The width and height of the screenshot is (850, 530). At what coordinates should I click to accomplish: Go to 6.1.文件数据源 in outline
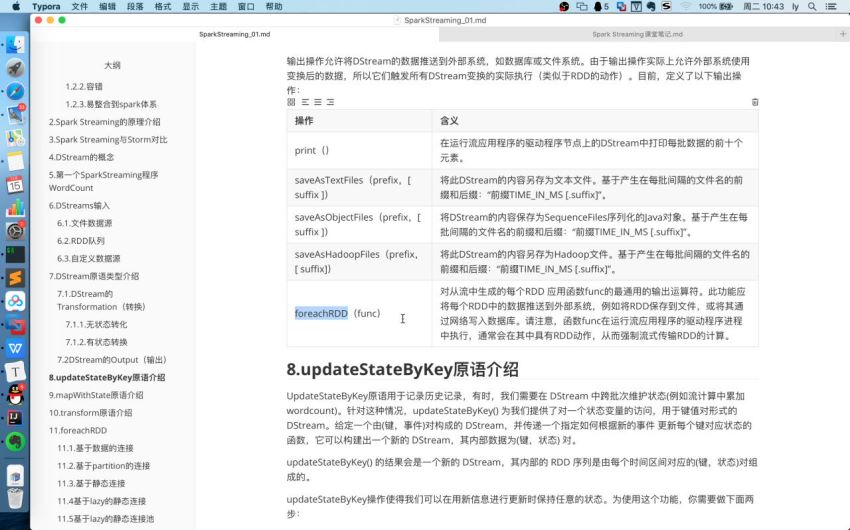[x=85, y=223]
